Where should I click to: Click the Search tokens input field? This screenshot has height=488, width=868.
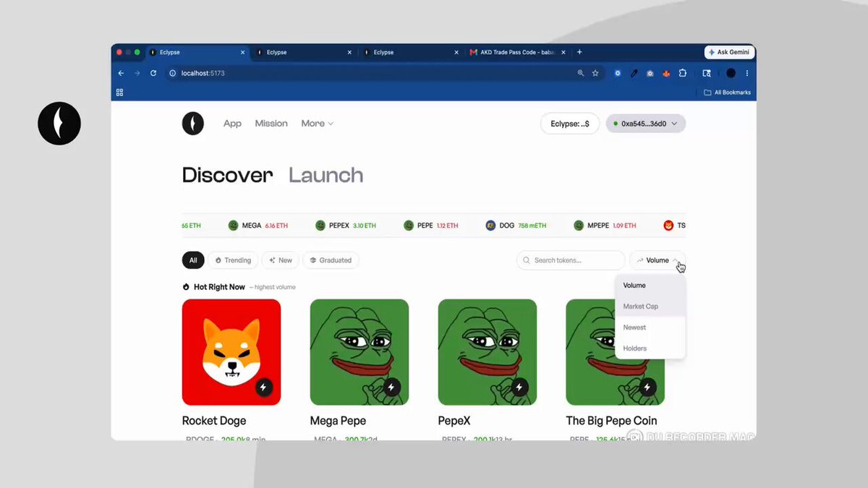tap(571, 260)
